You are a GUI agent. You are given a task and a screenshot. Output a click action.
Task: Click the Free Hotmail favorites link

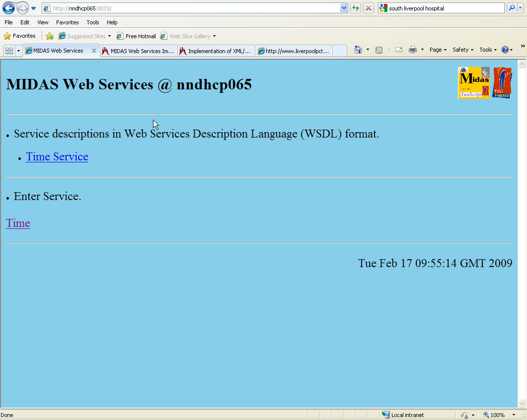(x=136, y=36)
